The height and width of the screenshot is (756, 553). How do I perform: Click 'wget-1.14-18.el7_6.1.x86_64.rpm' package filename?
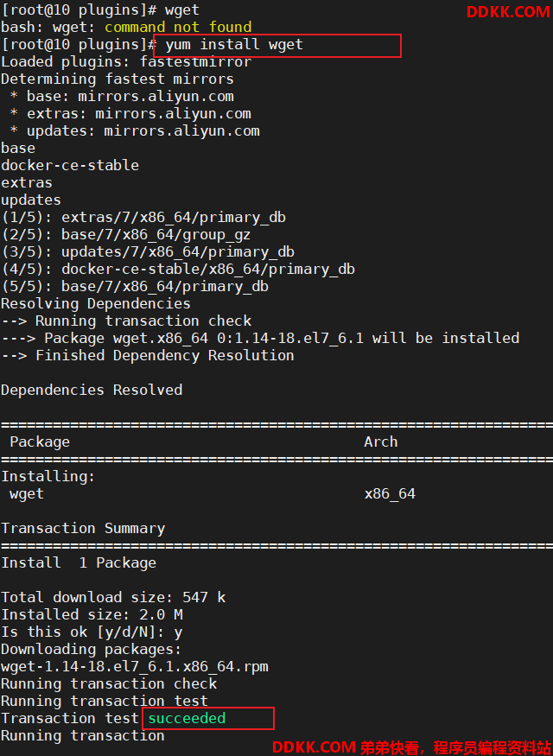tap(135, 667)
